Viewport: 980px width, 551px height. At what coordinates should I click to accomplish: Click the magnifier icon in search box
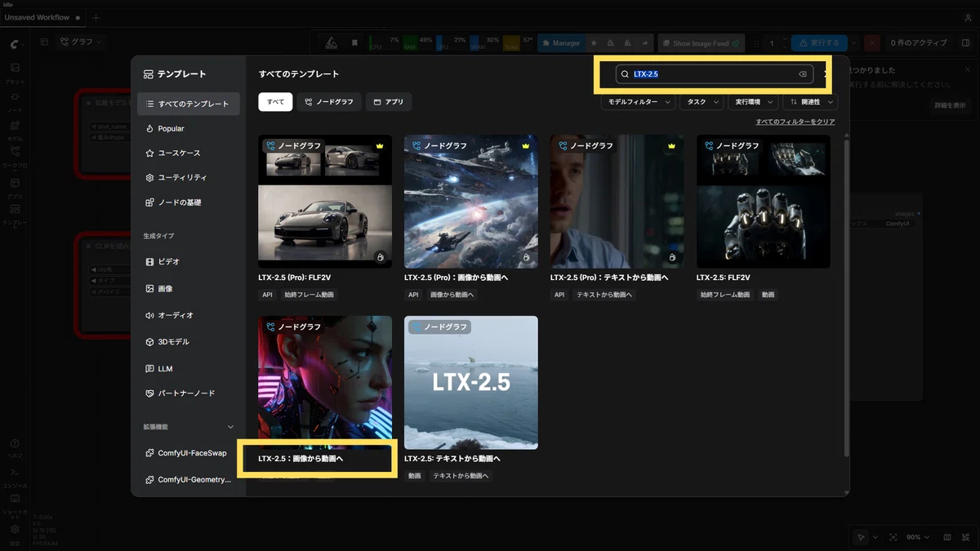coord(625,74)
